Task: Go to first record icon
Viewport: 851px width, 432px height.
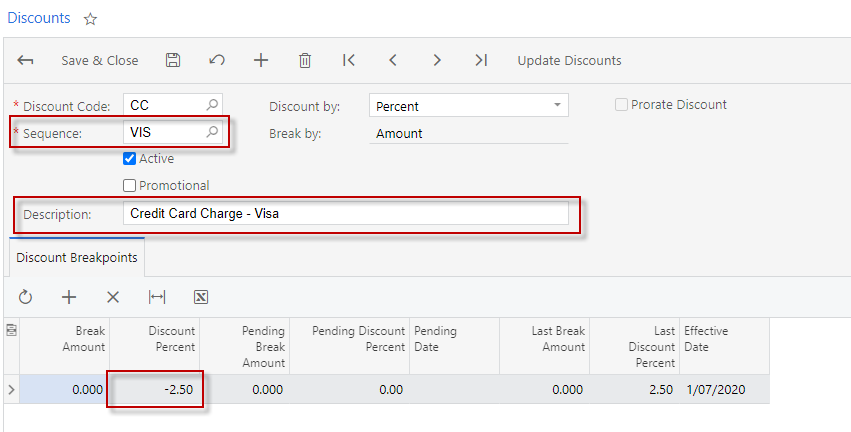Action: click(349, 61)
